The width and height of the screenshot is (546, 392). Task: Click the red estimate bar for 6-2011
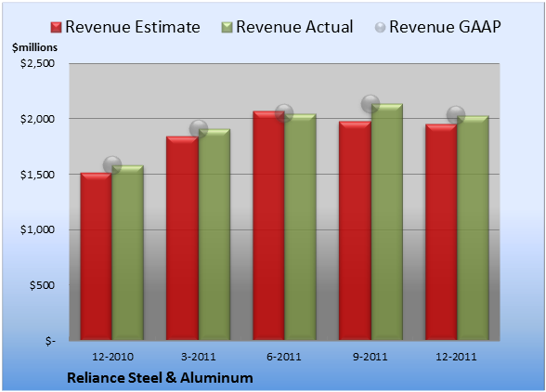tap(268, 226)
